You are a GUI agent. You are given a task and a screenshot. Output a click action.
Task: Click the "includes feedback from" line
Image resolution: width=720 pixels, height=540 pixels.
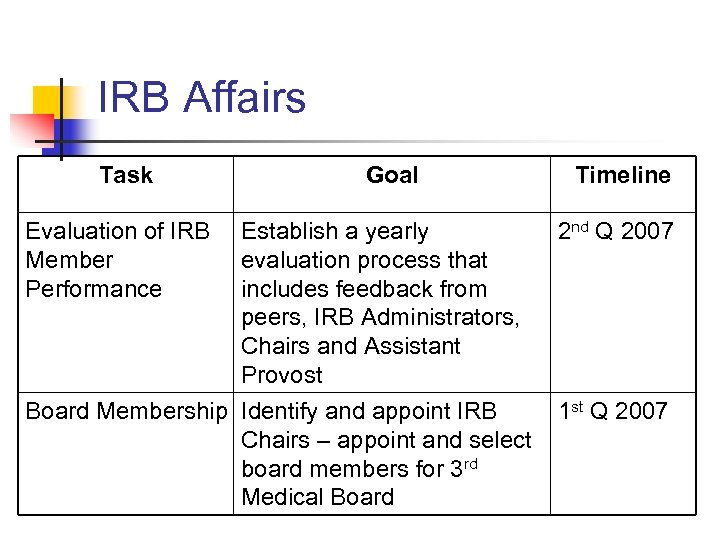364,289
